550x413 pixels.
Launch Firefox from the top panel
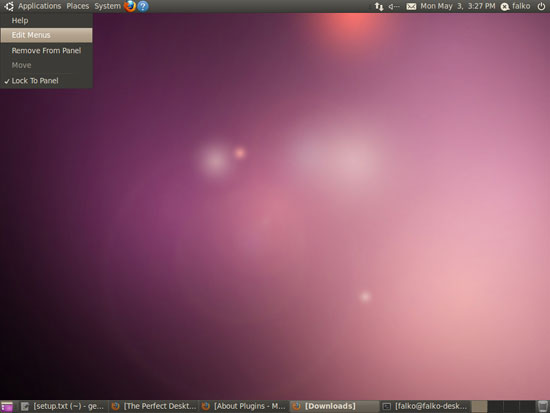point(130,6)
